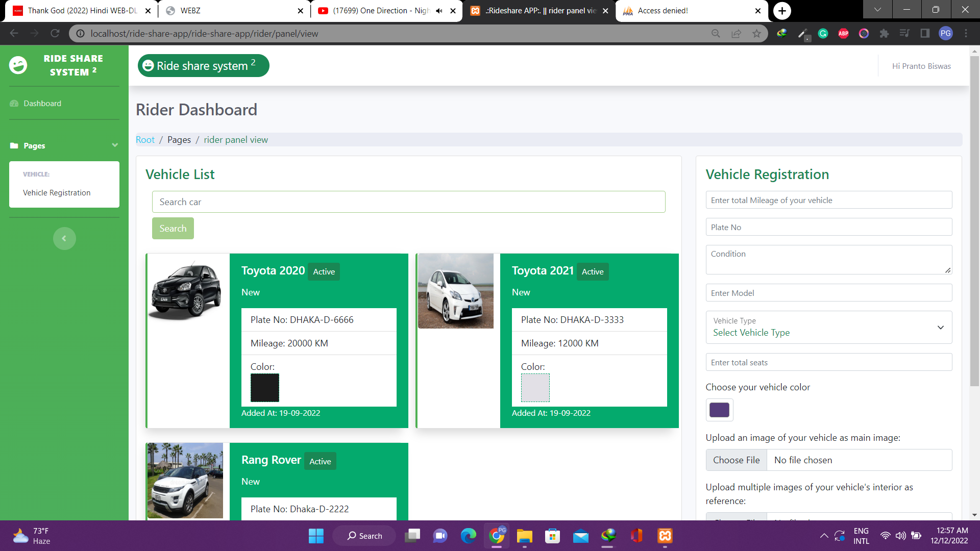
Task: Click the Search button under Vehicle List
Action: point(173,228)
